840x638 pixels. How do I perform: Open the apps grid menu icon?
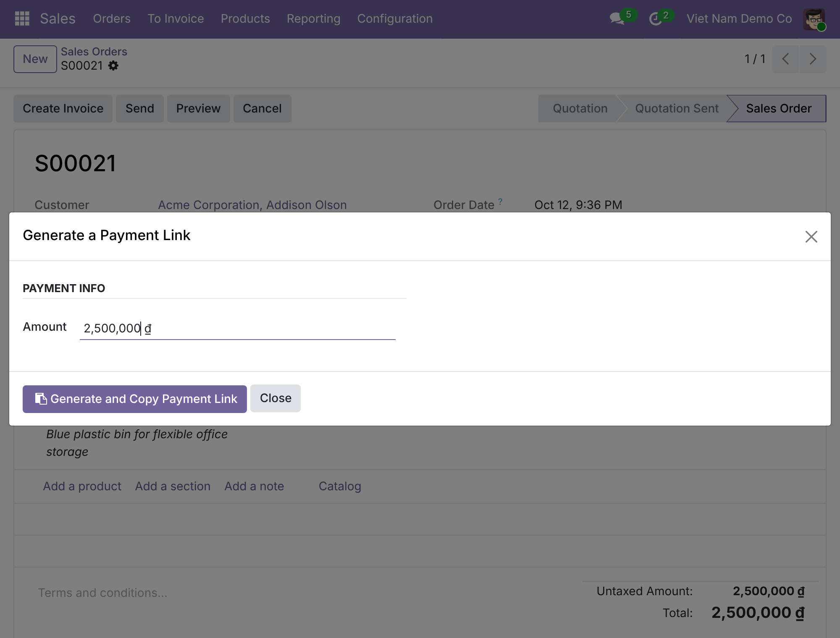tap(22, 18)
